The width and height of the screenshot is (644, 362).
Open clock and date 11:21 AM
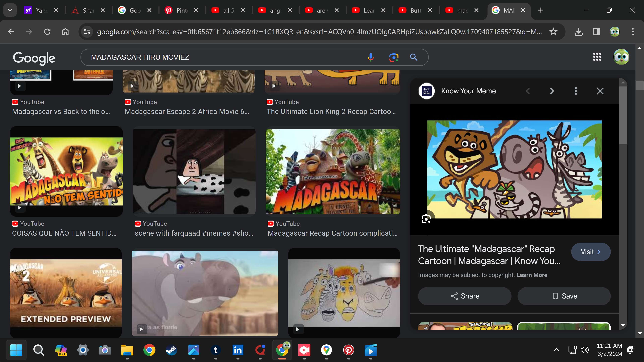[609, 350]
